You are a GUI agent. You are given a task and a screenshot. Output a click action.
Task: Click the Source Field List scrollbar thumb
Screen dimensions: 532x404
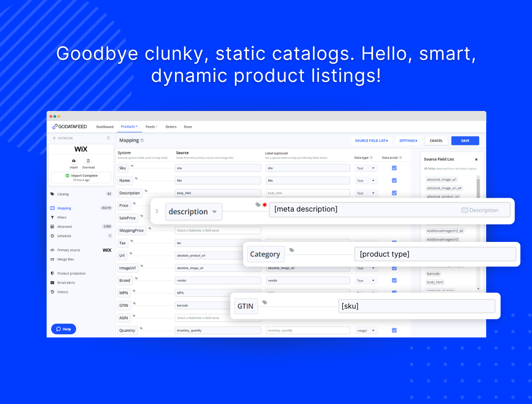click(x=478, y=188)
